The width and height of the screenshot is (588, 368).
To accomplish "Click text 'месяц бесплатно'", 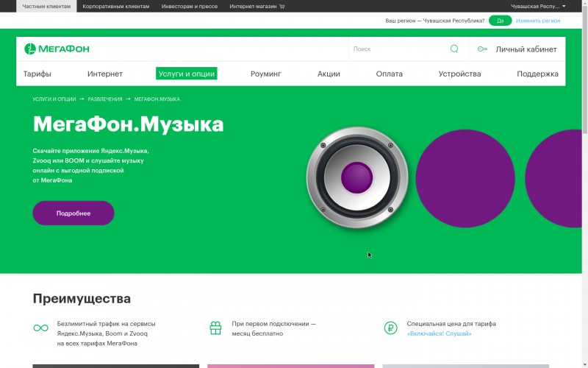I will pos(257,333).
